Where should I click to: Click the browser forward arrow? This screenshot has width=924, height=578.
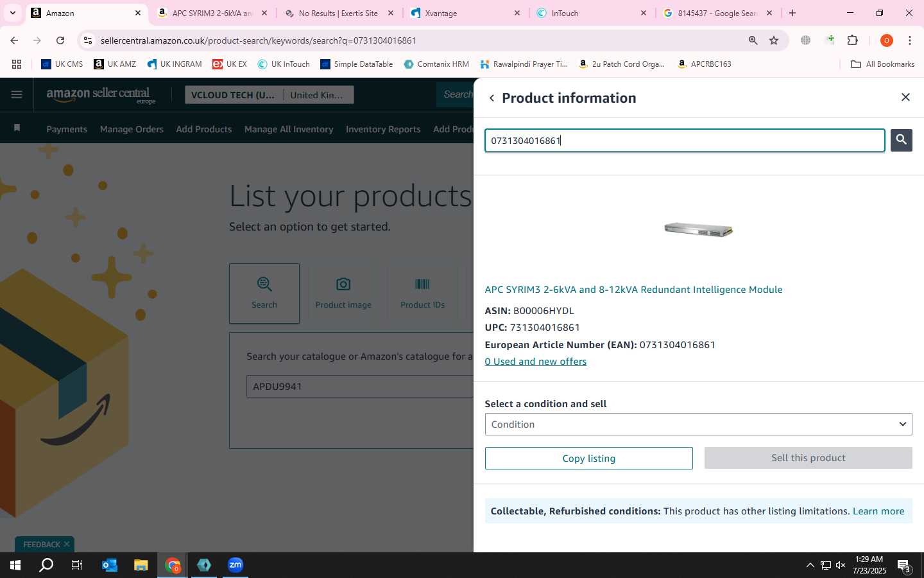pyautogui.click(x=37, y=40)
